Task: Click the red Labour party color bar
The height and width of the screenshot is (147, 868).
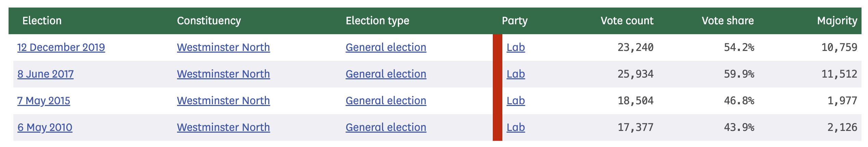Action: click(x=497, y=87)
